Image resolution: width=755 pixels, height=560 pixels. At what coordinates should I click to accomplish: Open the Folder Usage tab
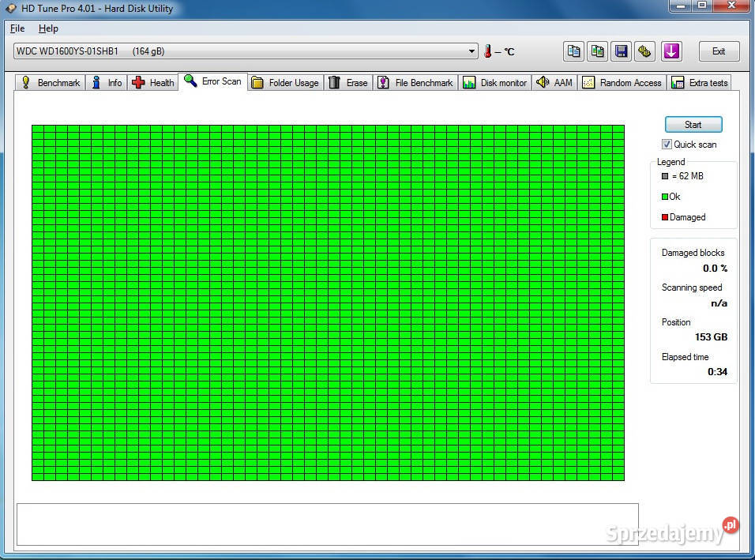[x=285, y=82]
